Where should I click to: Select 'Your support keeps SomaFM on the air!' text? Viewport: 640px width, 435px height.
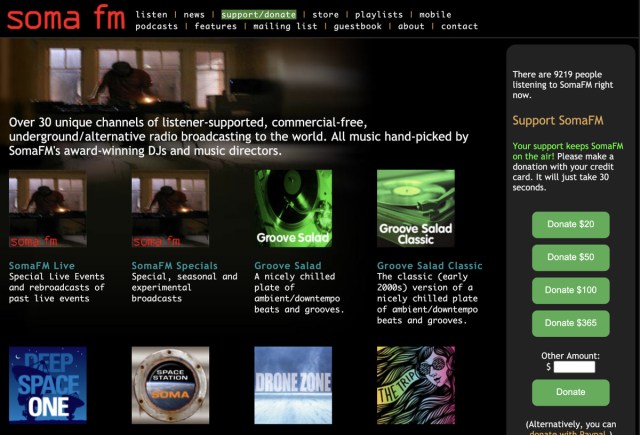(568, 151)
